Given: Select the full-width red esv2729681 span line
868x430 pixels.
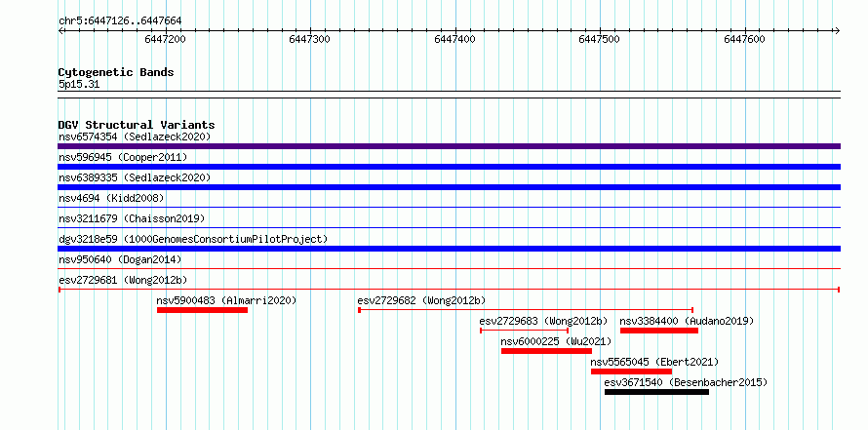Looking at the screenshot, I should click(x=449, y=290).
